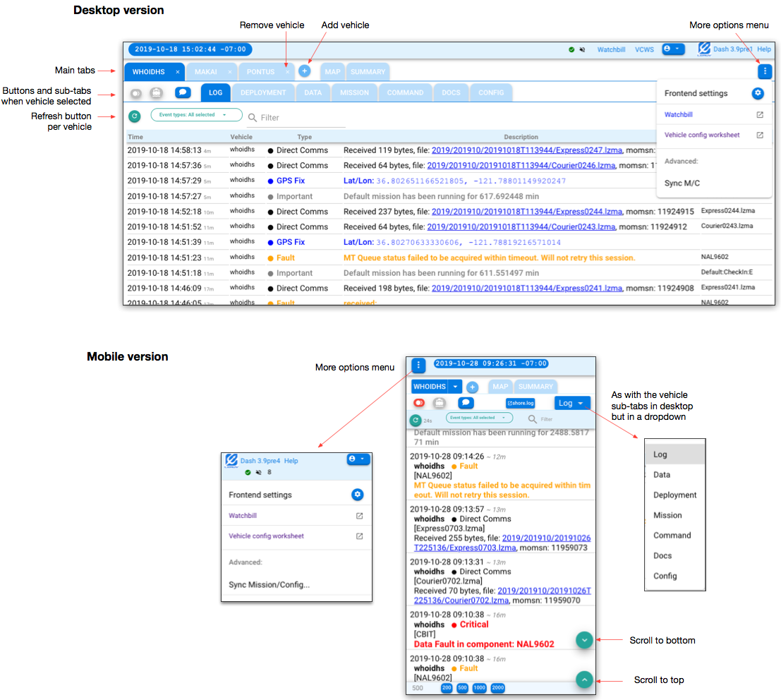
Task: Toggle the red switch in mobile view
Action: coord(419,403)
